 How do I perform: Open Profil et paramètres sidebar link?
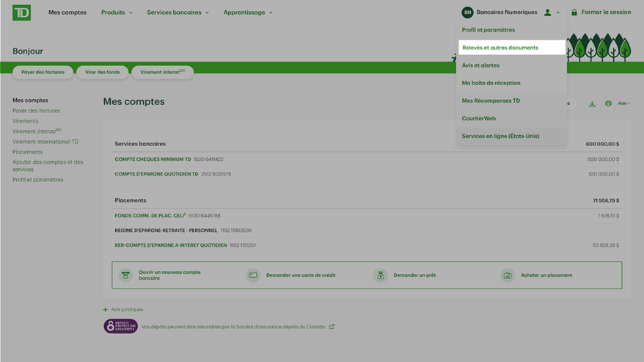tap(38, 180)
